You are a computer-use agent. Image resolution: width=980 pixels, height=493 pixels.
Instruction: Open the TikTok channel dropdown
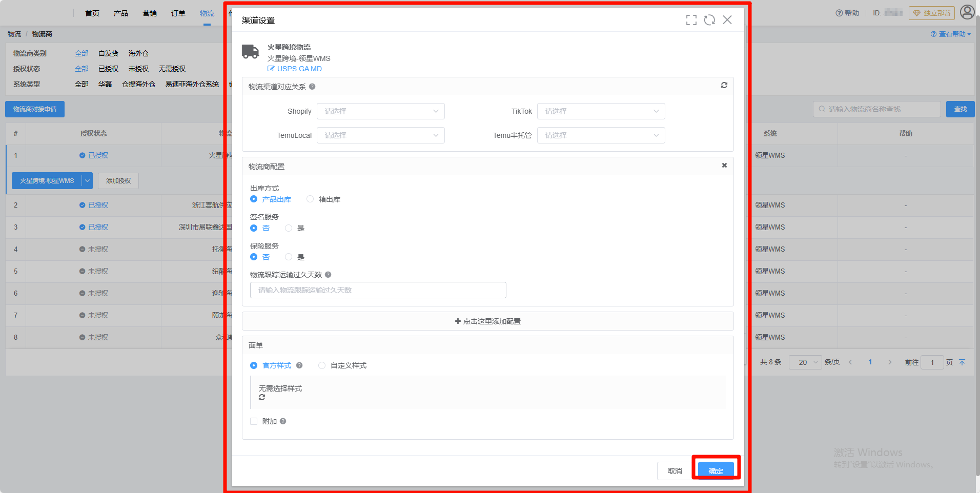coord(601,111)
